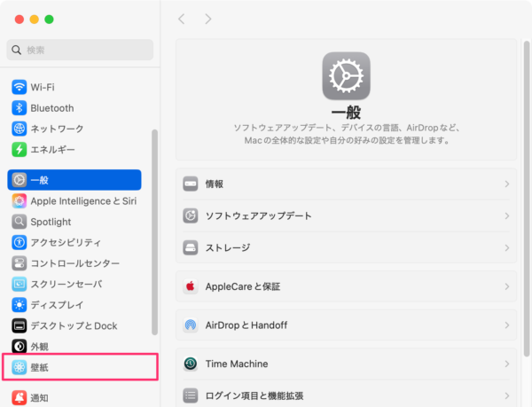Open Apple Intelligence と Siri icon
Screen dimensions: 532x407
(x=19, y=201)
